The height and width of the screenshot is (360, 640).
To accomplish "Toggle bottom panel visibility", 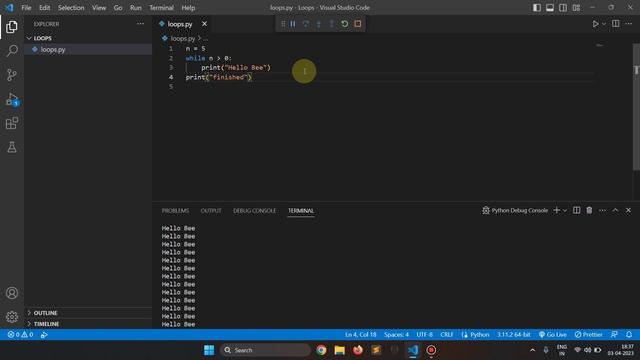I will click(550, 8).
